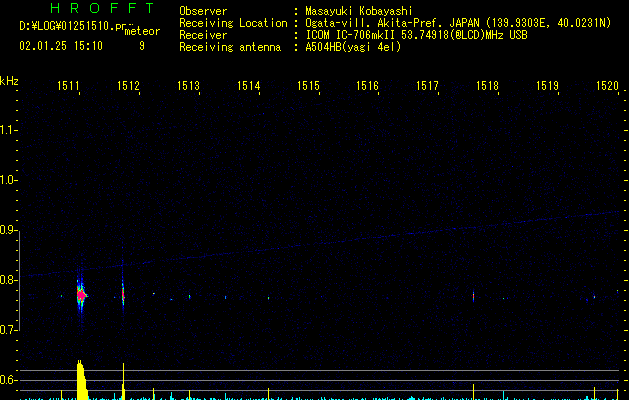
Task: Click the HROFFT title text
Action: click(102, 8)
